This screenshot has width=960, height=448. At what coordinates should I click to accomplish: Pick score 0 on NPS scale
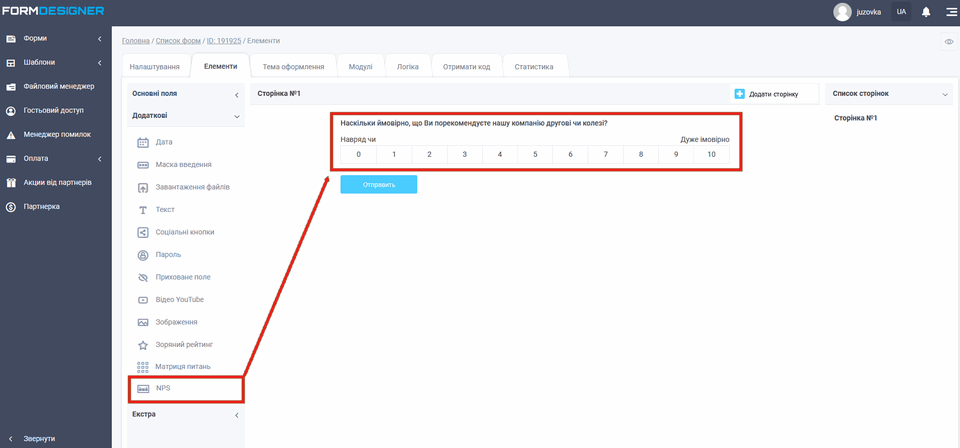click(358, 155)
